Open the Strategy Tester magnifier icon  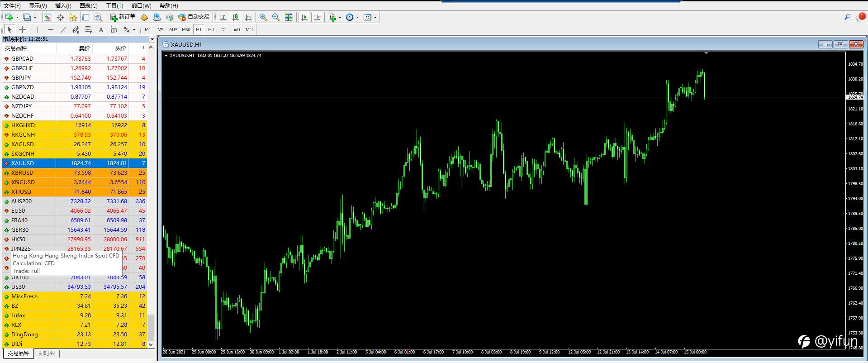[x=98, y=17]
